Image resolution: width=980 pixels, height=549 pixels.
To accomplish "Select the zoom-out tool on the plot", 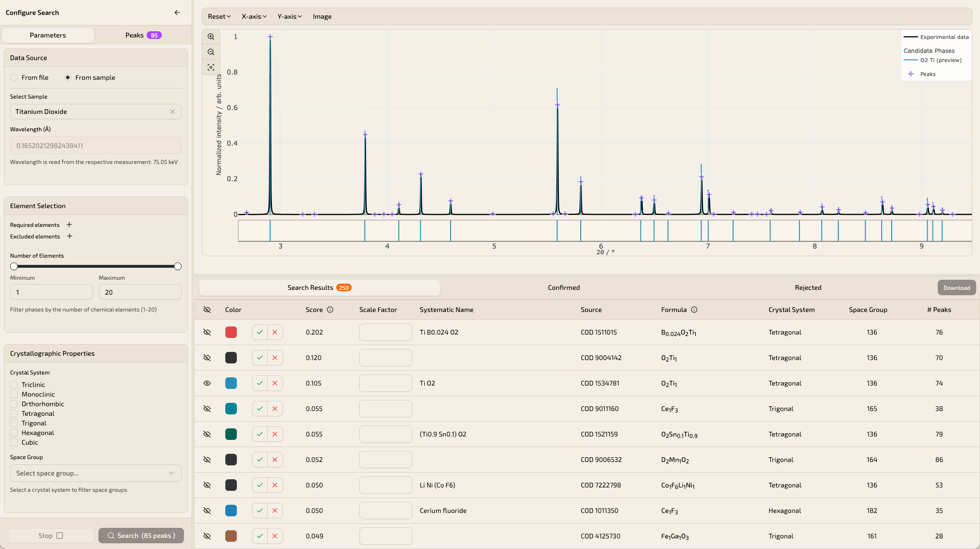I will (211, 51).
